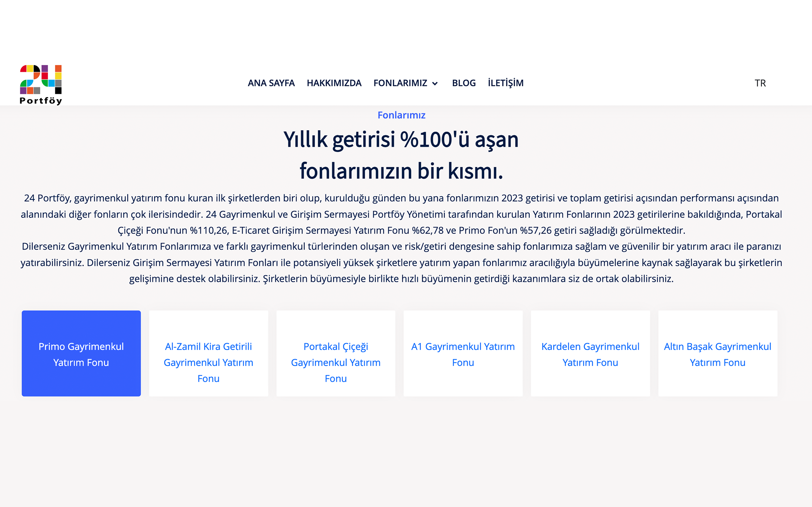Open the HAKKIMIZDA page
This screenshot has width=812, height=507.
[x=334, y=83]
